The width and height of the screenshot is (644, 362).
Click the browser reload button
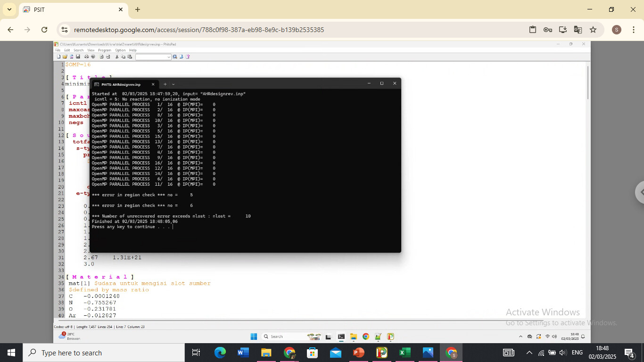44,29
